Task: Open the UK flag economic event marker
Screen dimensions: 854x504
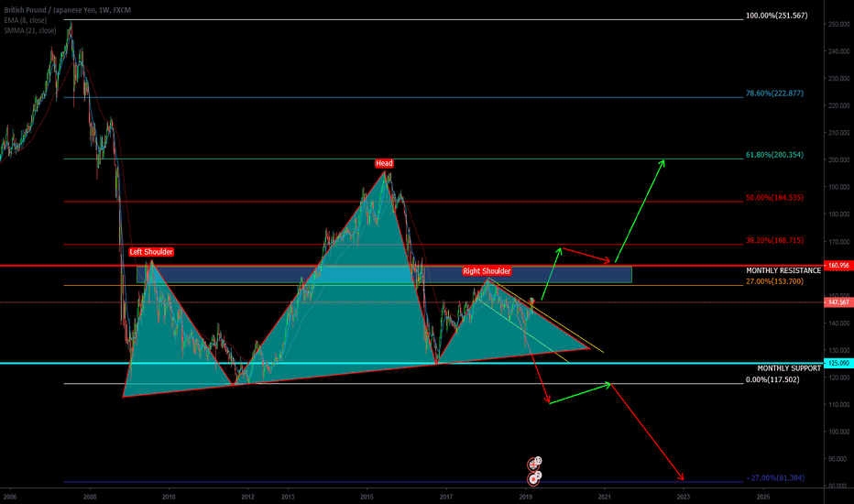Action: point(533,465)
